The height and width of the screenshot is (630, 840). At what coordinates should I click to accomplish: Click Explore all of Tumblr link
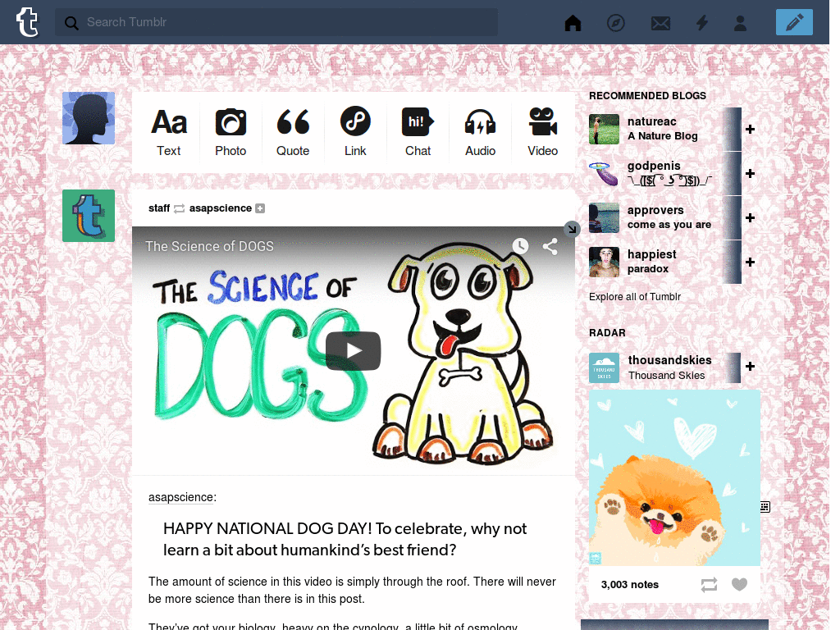[x=635, y=297]
